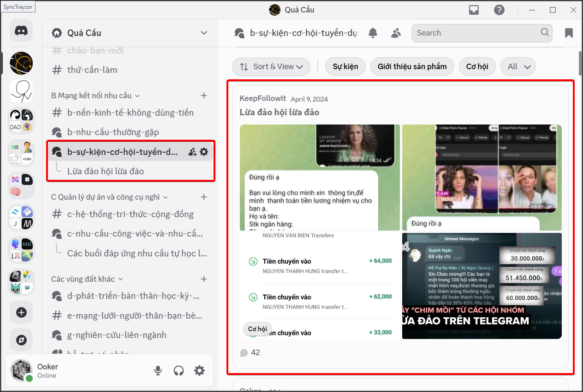Open the Sort & View dropdown
Screen dimensions: 583x392
[271, 66]
